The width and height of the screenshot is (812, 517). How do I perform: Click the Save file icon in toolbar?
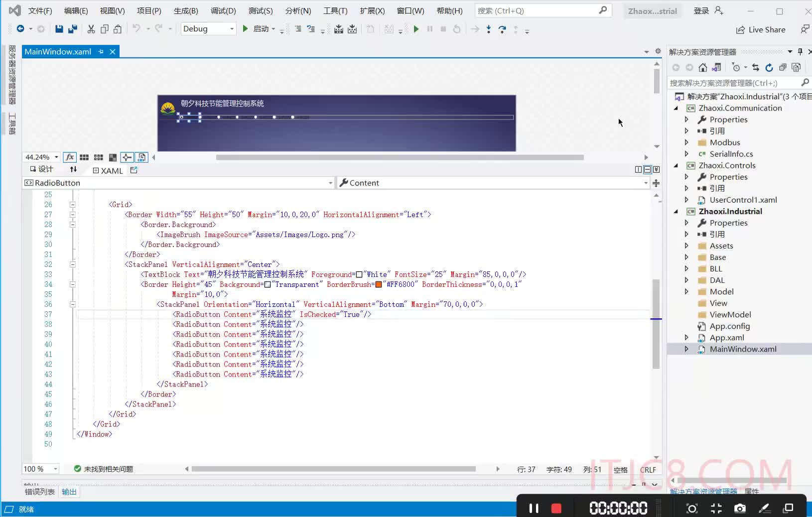59,29
